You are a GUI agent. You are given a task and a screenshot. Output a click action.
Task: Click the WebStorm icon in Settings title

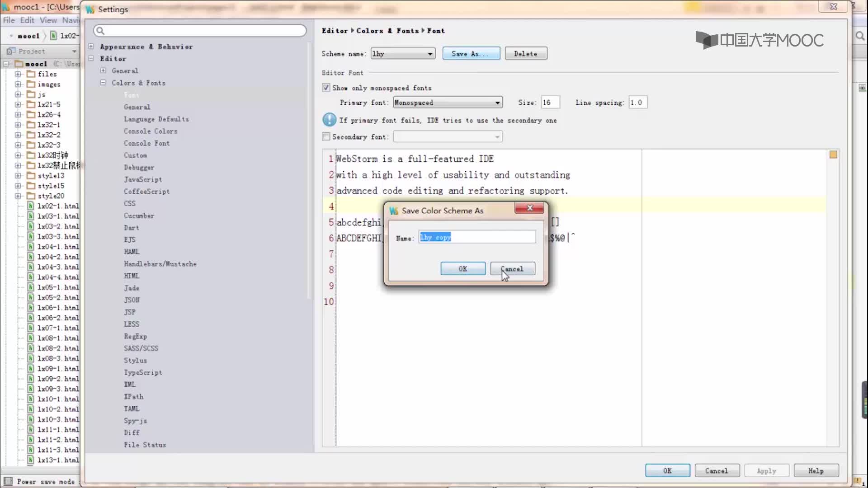(x=90, y=9)
